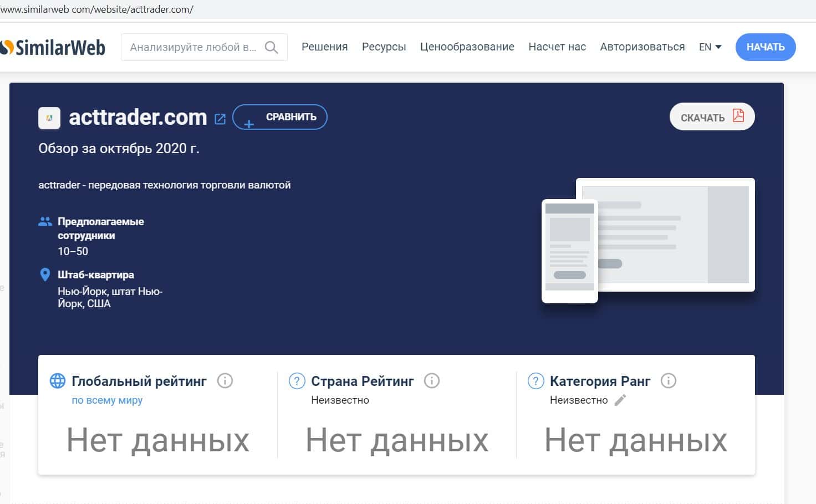This screenshot has height=504, width=816.
Task: Show info for Страна Рейтинг
Action: (x=432, y=381)
